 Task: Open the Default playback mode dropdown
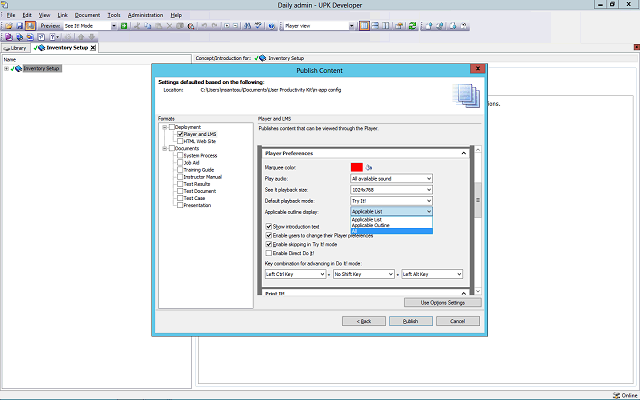tap(391, 201)
